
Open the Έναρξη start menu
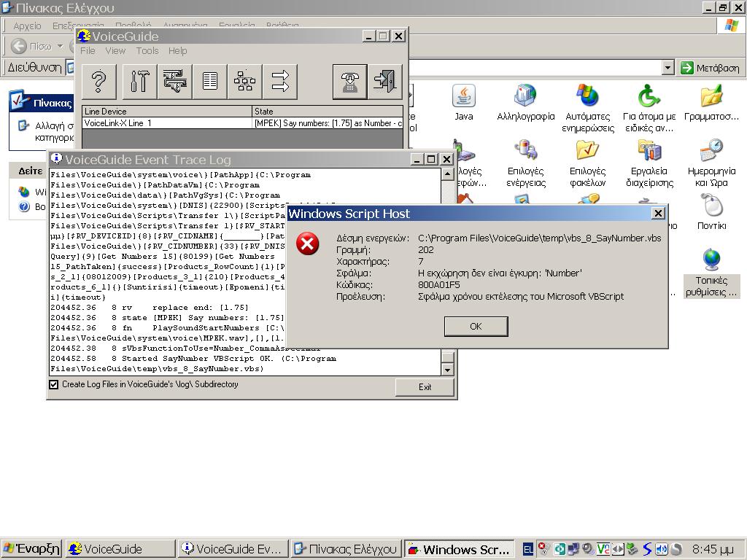click(x=31, y=549)
